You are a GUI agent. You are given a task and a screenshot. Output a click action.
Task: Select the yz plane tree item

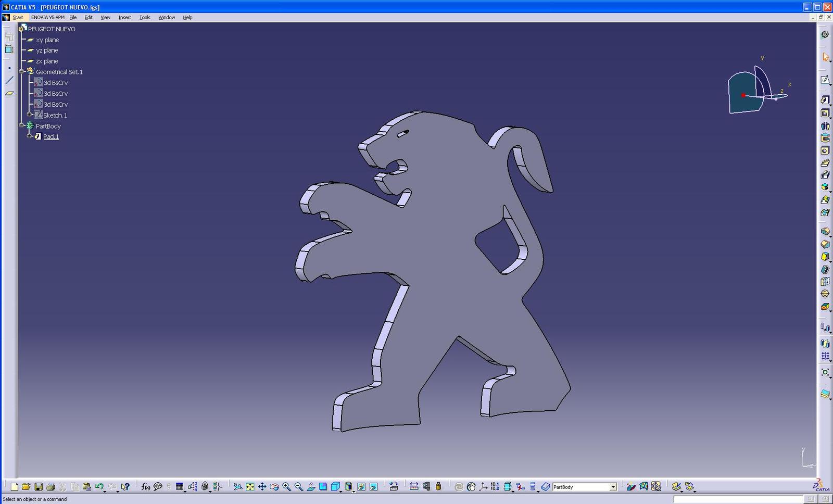click(x=47, y=51)
